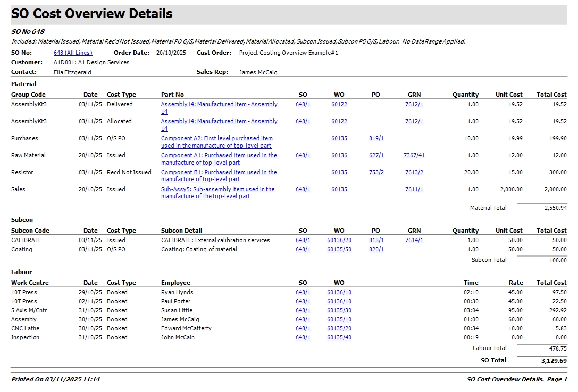Screen dimensions: 578x392
Task: Open GRN 7367/41
Action: 414,156
